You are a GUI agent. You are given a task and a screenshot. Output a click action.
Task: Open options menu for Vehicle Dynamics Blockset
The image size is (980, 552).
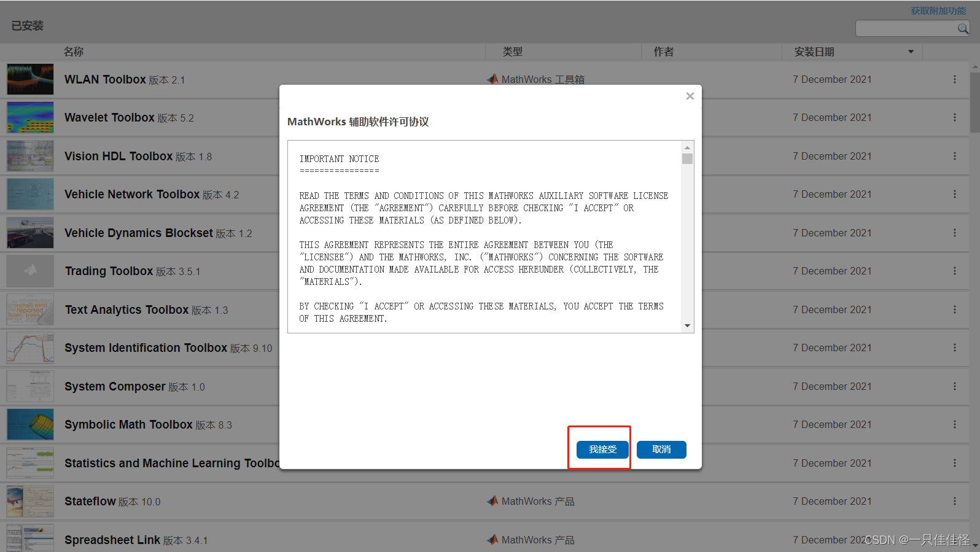point(954,233)
